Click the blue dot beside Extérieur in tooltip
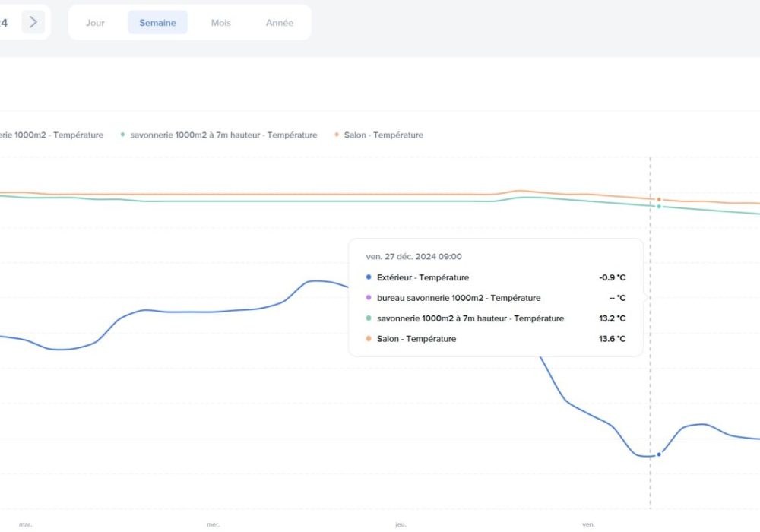 coord(369,277)
